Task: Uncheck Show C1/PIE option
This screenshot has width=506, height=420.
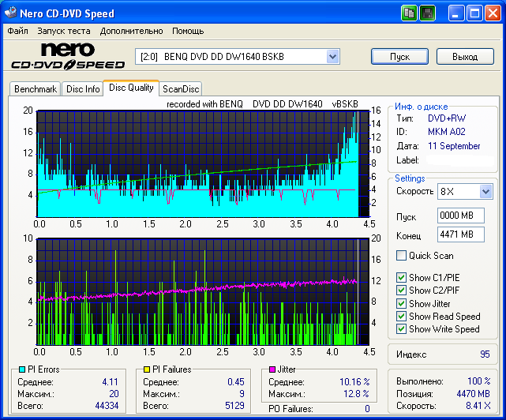Action: tap(402, 278)
